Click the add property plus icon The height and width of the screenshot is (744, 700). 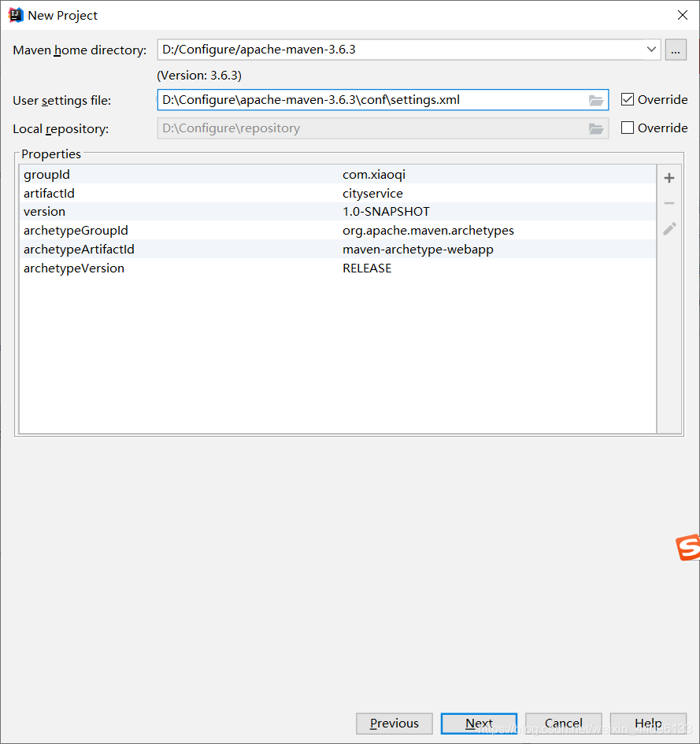tap(669, 178)
